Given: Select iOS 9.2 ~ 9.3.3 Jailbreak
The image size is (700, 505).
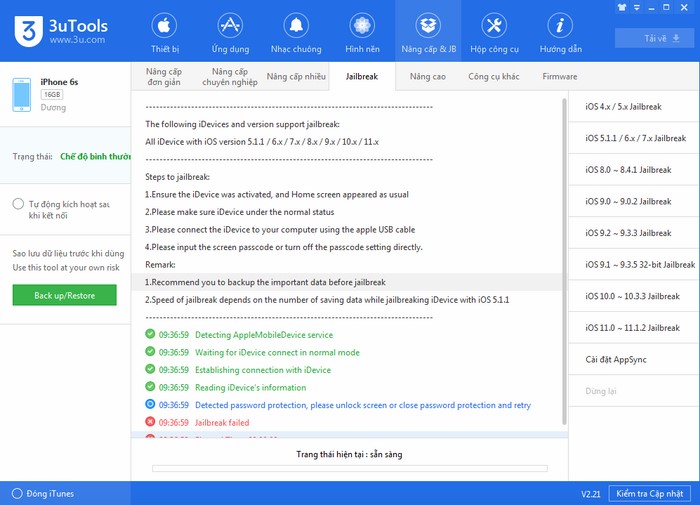Looking at the screenshot, I should tap(633, 233).
